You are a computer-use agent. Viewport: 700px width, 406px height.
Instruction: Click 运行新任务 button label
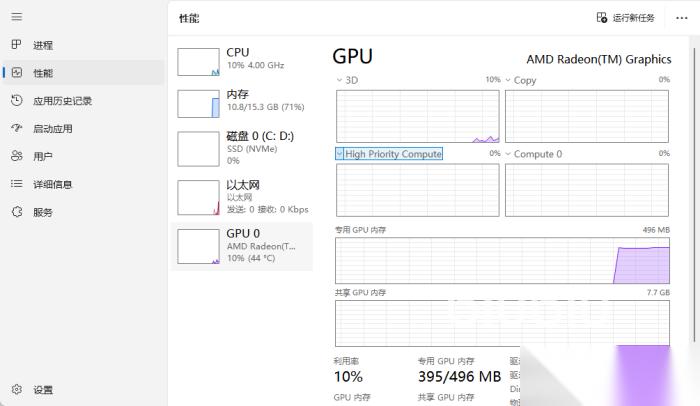633,18
